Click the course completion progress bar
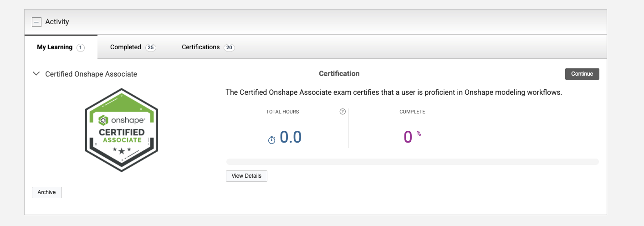Image resolution: width=644 pixels, height=226 pixels. click(412, 161)
